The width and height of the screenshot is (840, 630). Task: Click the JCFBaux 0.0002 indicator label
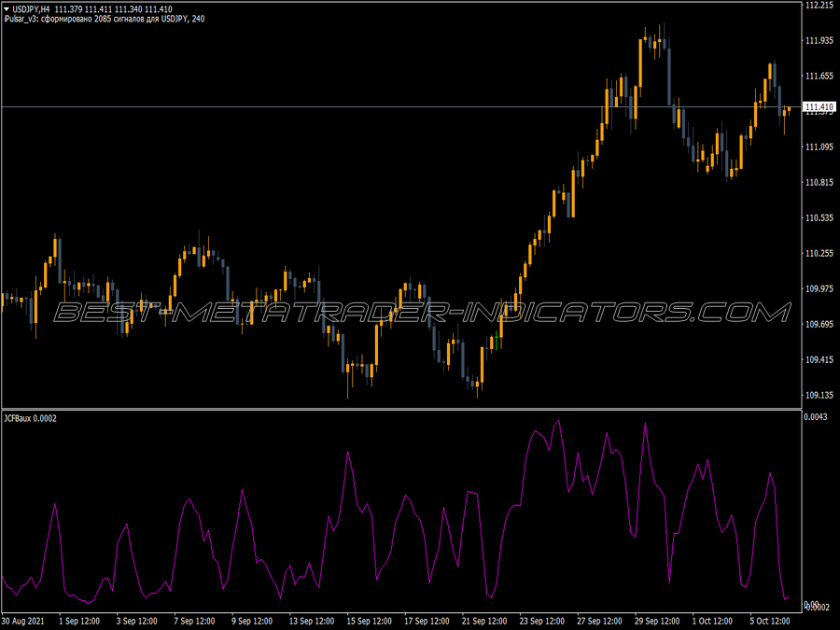(x=30, y=418)
